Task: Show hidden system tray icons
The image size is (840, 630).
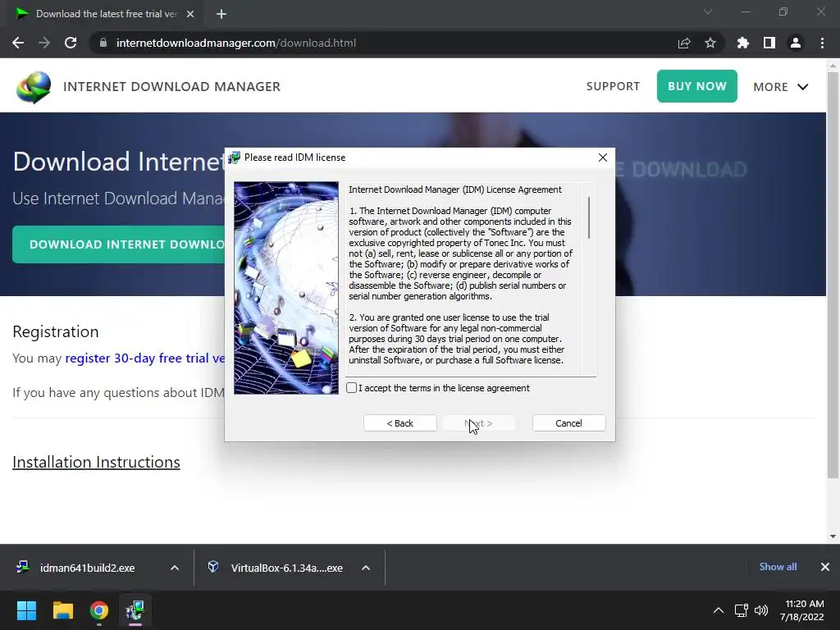Action: [x=719, y=610]
